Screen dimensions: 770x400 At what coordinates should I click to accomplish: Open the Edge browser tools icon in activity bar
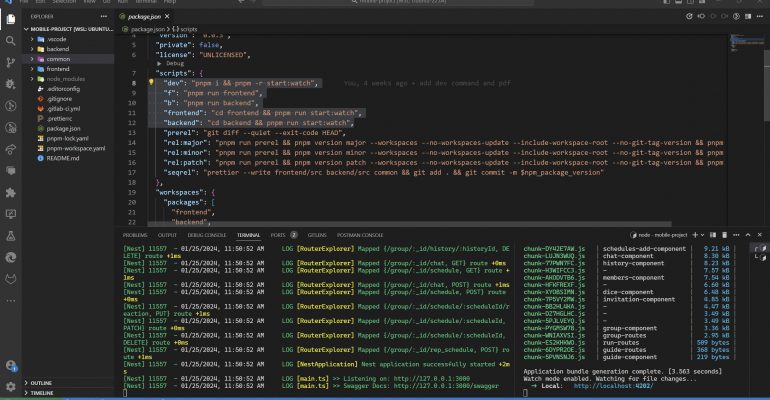tap(11, 257)
